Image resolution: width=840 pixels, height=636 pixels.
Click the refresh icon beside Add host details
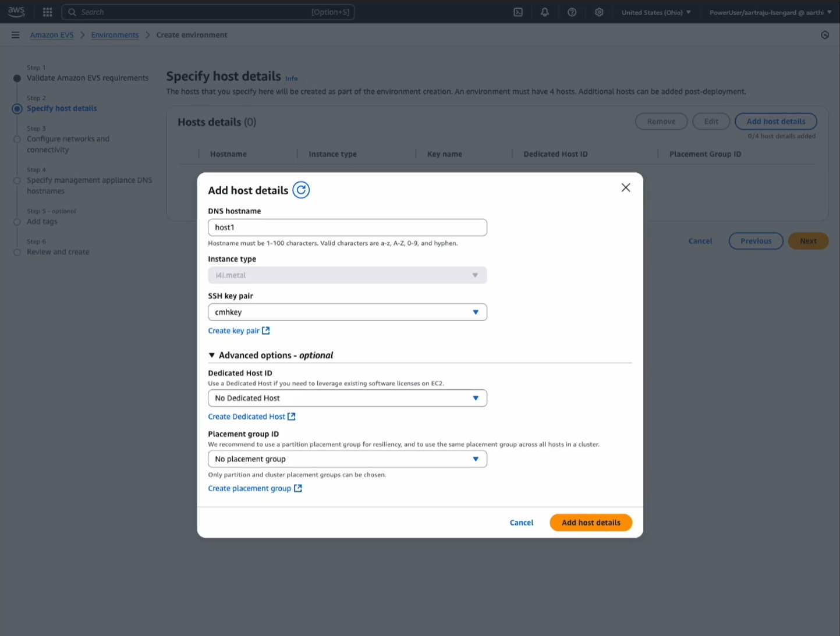coord(301,190)
